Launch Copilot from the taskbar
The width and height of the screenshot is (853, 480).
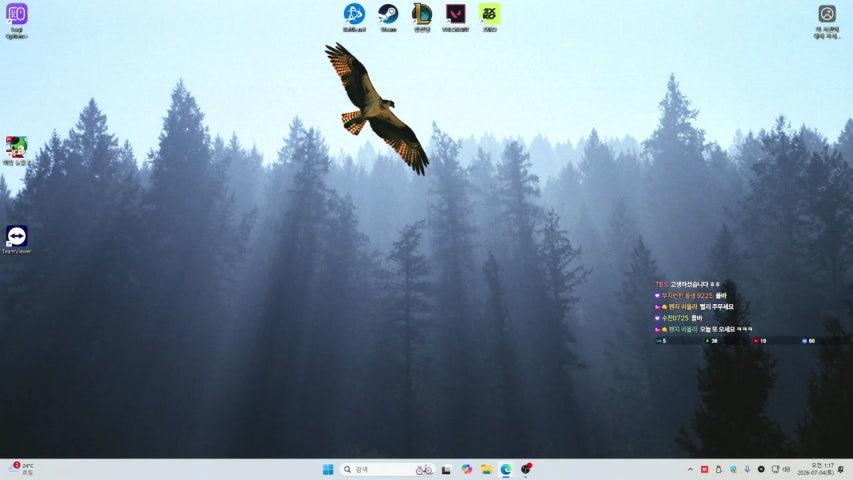coord(466,469)
